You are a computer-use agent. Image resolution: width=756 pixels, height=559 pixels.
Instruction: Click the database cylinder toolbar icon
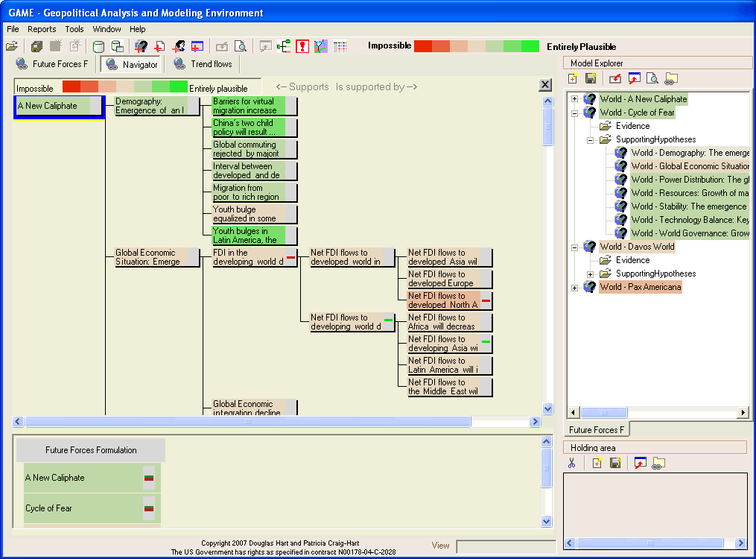tap(98, 46)
